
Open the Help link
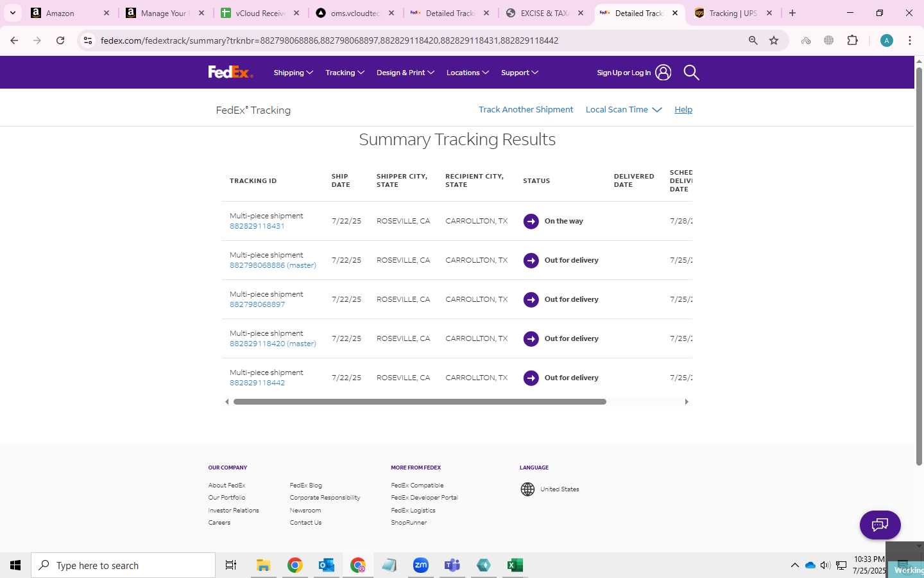pyautogui.click(x=683, y=110)
